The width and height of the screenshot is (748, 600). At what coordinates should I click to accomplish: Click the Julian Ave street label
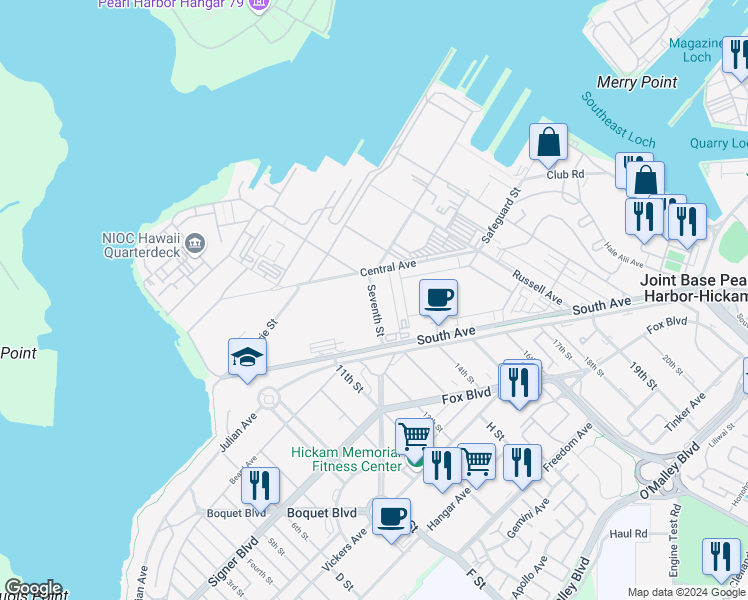point(238,432)
